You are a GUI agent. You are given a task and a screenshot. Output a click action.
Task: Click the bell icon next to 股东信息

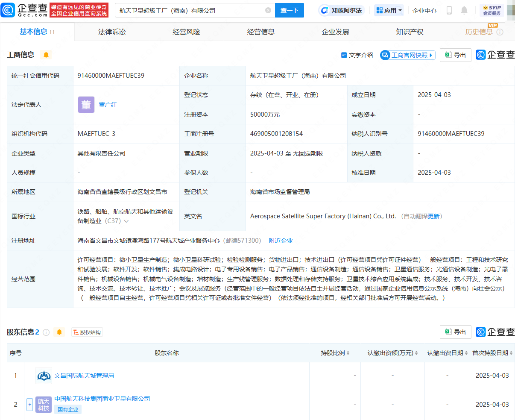(x=59, y=332)
